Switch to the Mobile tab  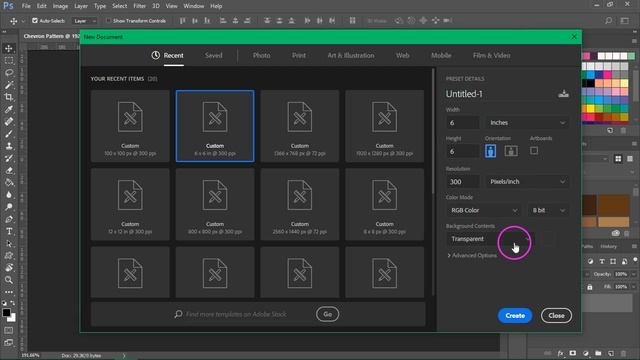pos(441,56)
